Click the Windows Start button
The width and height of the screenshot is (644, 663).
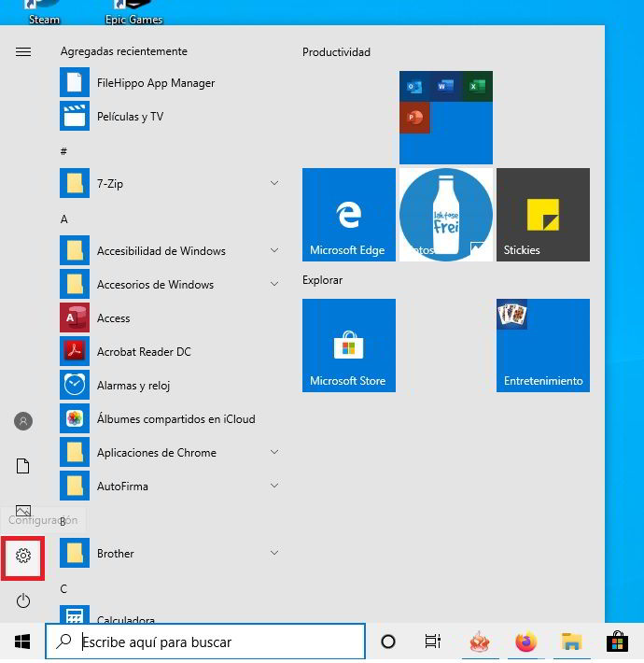click(x=22, y=642)
